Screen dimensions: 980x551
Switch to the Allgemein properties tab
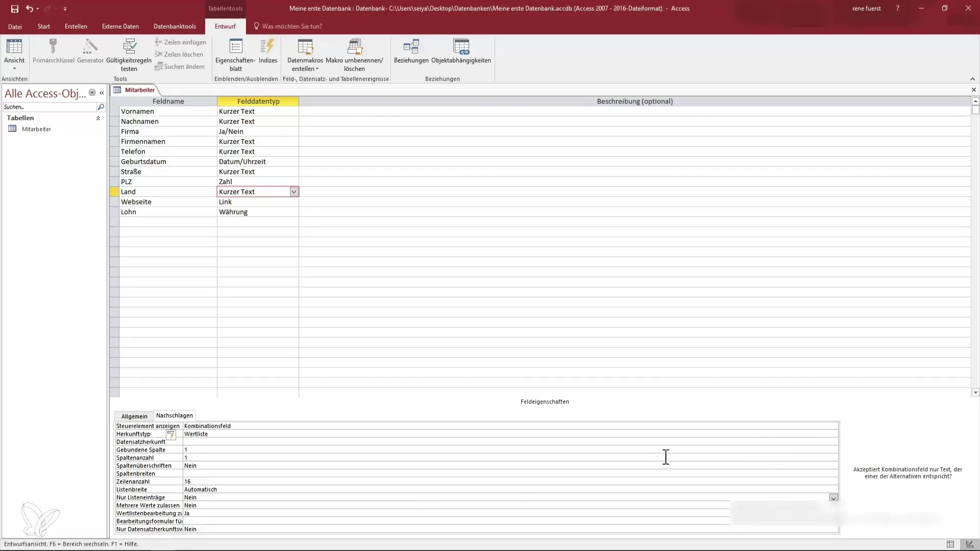[134, 416]
